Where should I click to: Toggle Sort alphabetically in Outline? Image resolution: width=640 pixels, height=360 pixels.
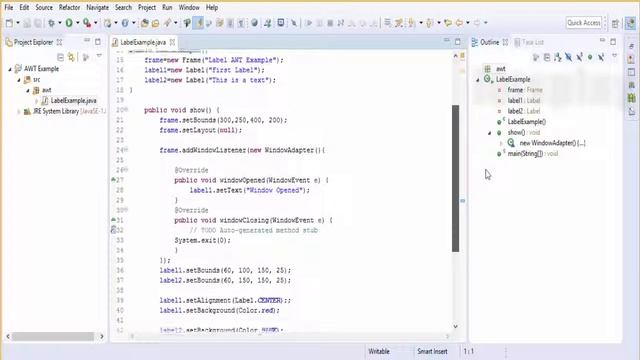tap(558, 58)
